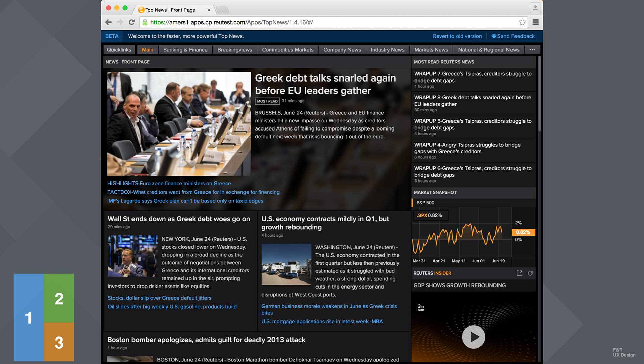The image size is (644, 364).
Task: Go back with the browser back arrow
Action: click(x=108, y=22)
